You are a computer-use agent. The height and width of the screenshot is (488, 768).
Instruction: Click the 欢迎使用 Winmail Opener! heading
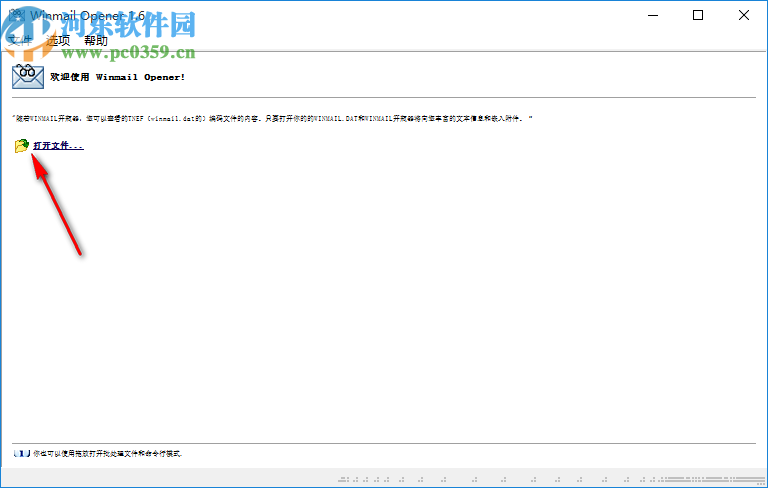[x=118, y=77]
